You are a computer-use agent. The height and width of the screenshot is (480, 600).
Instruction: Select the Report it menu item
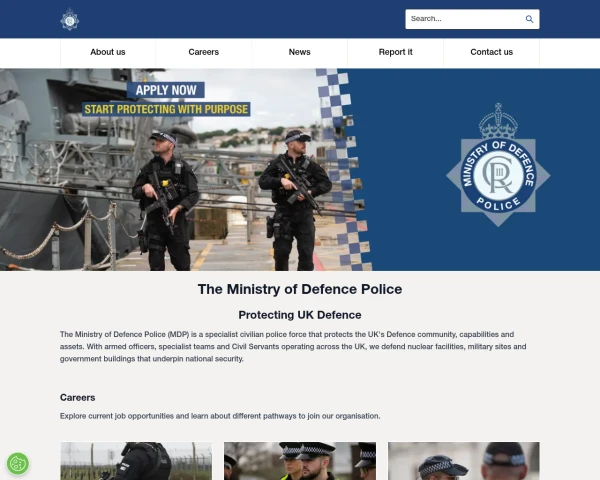tap(396, 52)
